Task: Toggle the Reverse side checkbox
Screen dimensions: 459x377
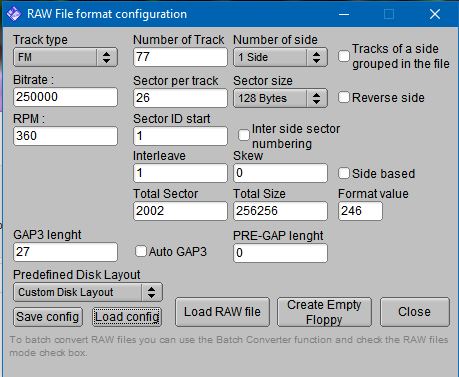Action: pyautogui.click(x=344, y=97)
